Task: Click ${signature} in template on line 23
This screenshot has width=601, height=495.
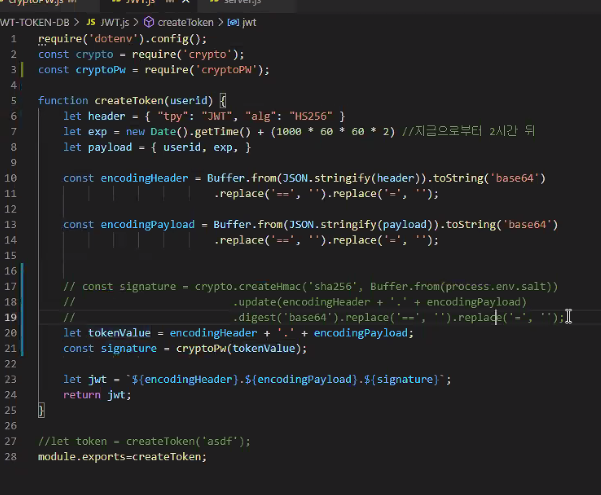Action: coord(401,379)
